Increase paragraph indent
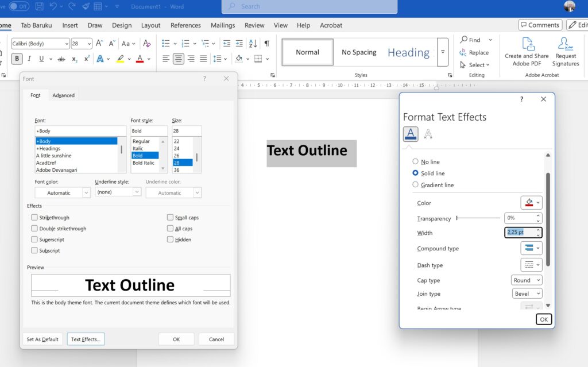This screenshot has width=588, height=367. pos(239,44)
